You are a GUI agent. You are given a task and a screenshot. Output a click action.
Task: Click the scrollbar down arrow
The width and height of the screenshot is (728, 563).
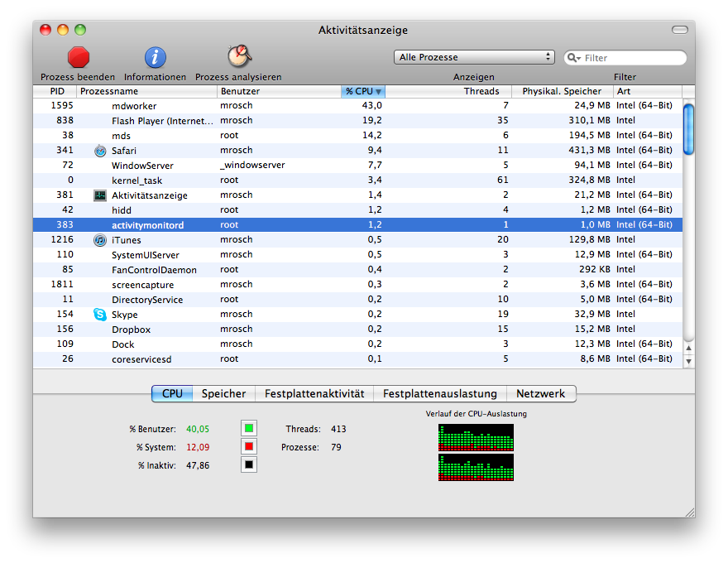(689, 361)
